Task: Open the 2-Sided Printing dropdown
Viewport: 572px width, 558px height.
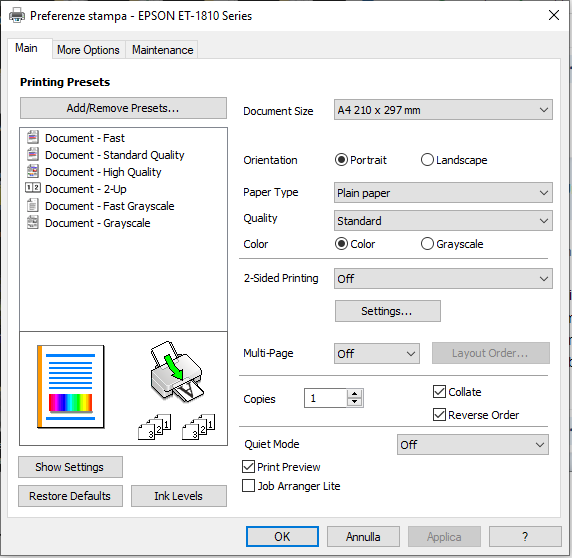Action: click(x=443, y=279)
